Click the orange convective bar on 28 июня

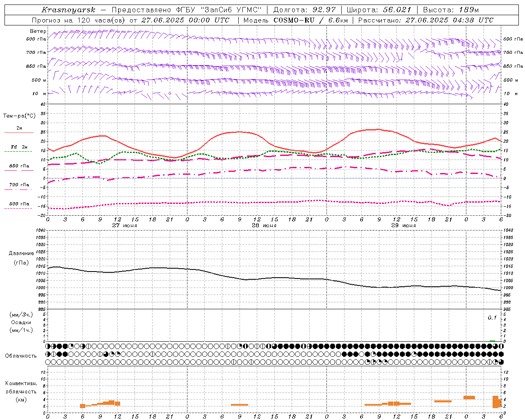(x=240, y=405)
